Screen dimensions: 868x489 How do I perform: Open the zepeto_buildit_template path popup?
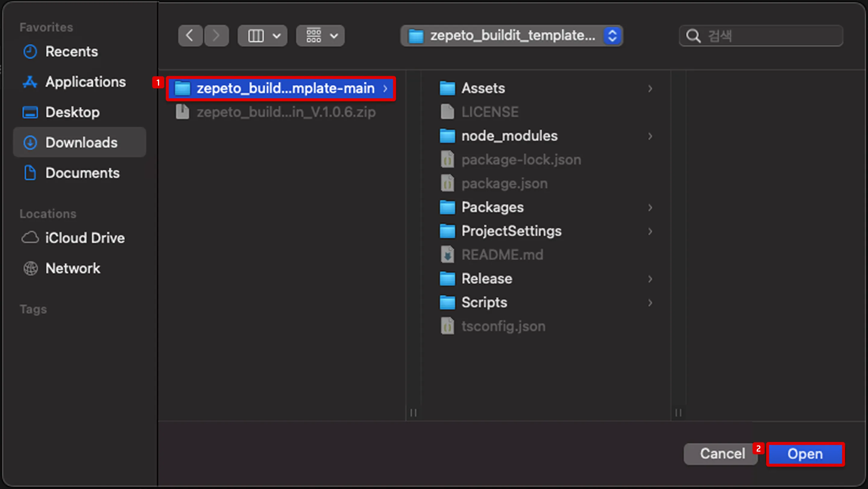coord(511,35)
